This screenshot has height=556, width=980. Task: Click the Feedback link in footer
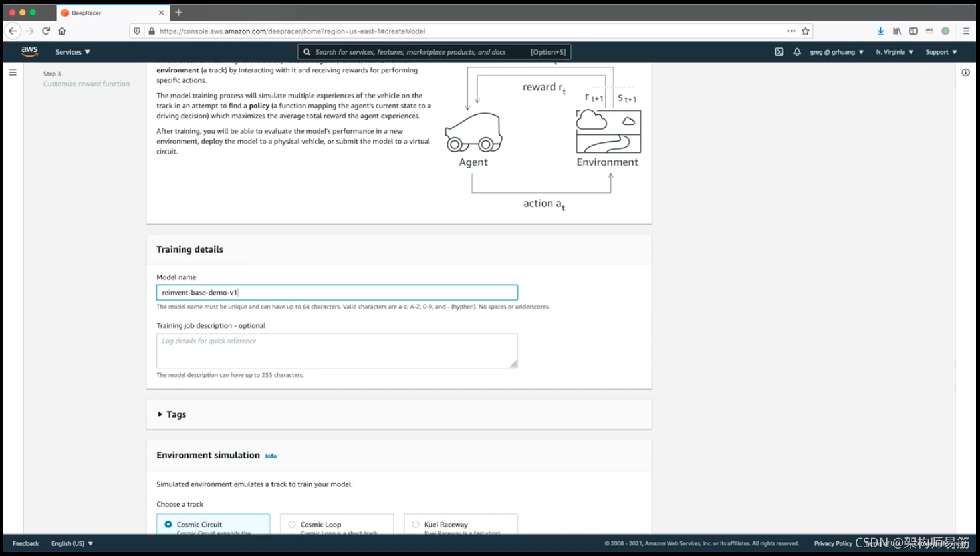pyautogui.click(x=26, y=543)
